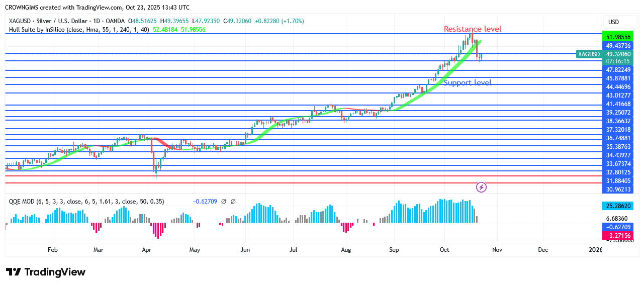This screenshot has height=287, width=644.
Task: Open the USD currency dropdown
Action: pos(613,22)
